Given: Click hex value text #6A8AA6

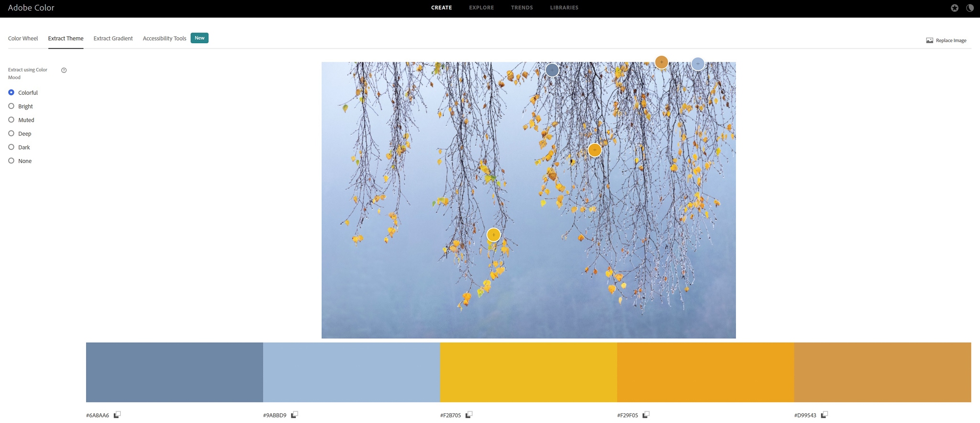Looking at the screenshot, I should [x=98, y=415].
